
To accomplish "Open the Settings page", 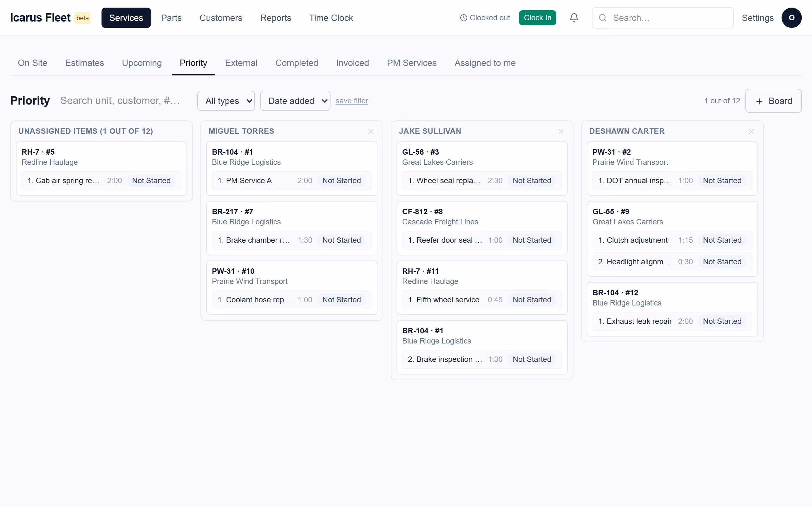I will tap(758, 18).
